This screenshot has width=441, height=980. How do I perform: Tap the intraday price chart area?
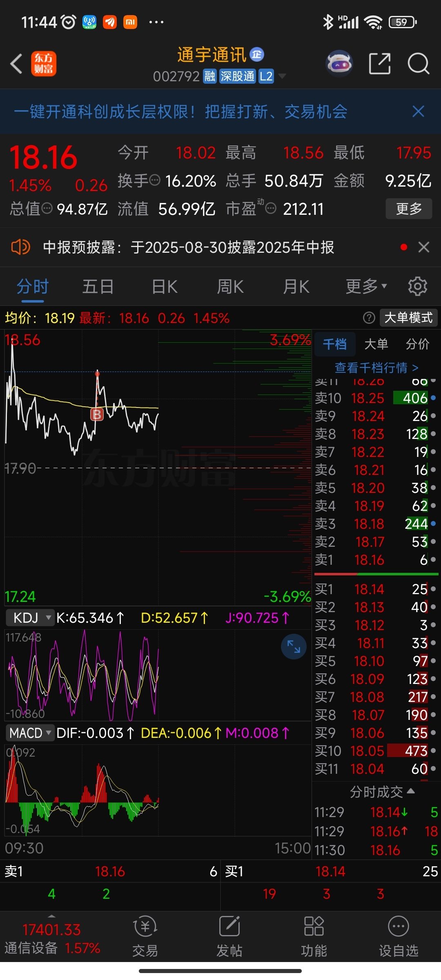[158, 468]
